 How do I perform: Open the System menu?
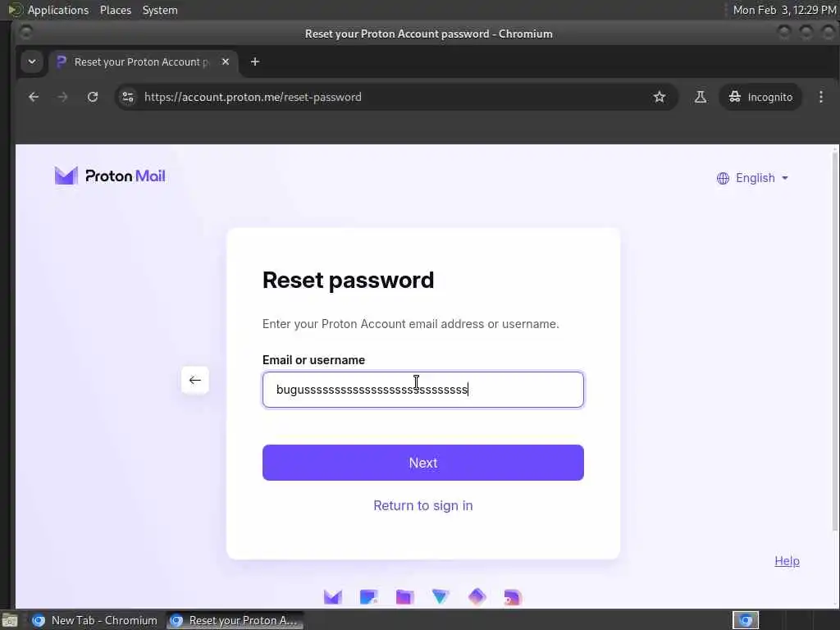[160, 10]
